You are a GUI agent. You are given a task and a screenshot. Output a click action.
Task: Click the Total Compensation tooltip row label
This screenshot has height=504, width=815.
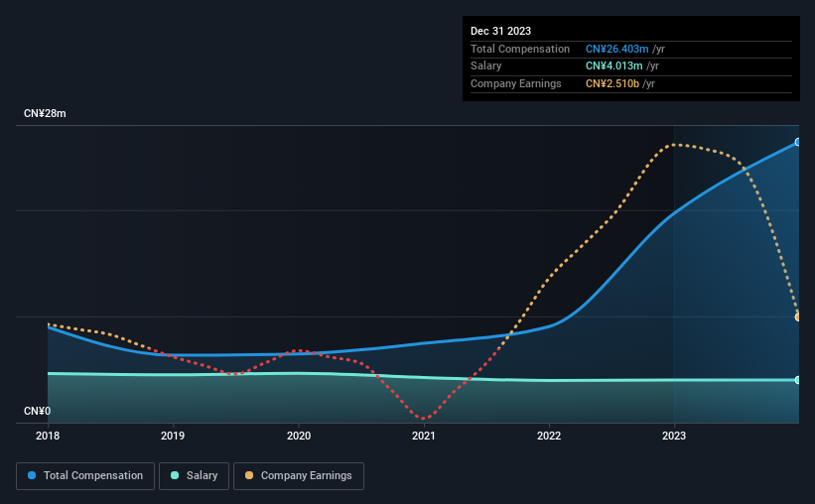(520, 49)
